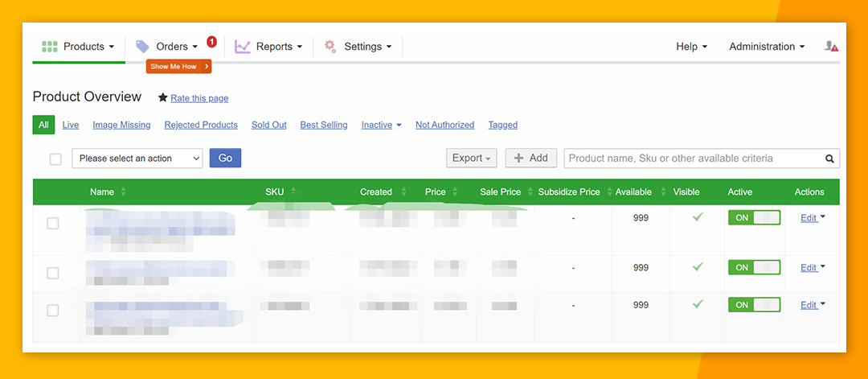Switch to the Sold Out filter tab

click(x=268, y=125)
